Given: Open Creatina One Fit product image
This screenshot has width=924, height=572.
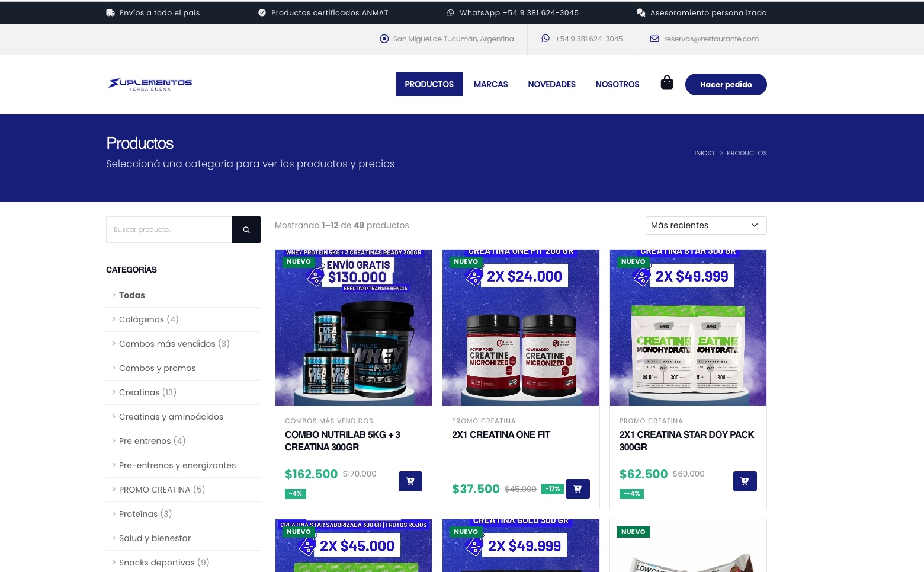Looking at the screenshot, I should click(x=521, y=328).
